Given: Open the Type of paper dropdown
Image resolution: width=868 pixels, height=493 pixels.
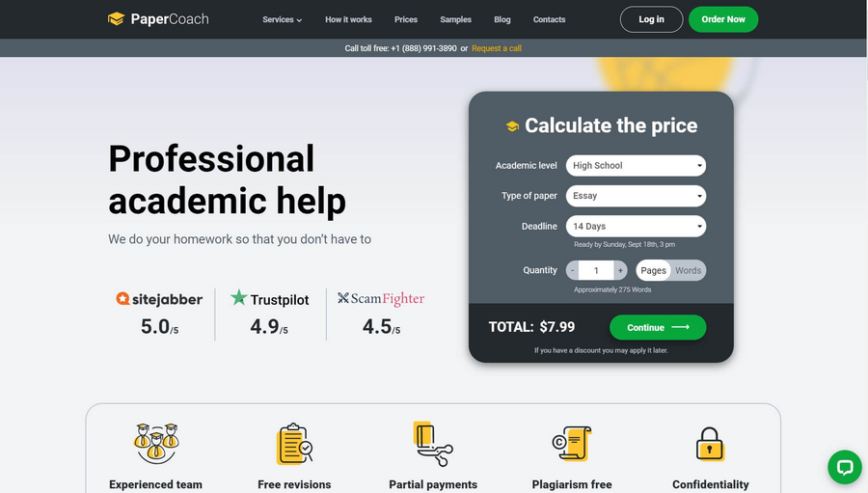Looking at the screenshot, I should (636, 196).
